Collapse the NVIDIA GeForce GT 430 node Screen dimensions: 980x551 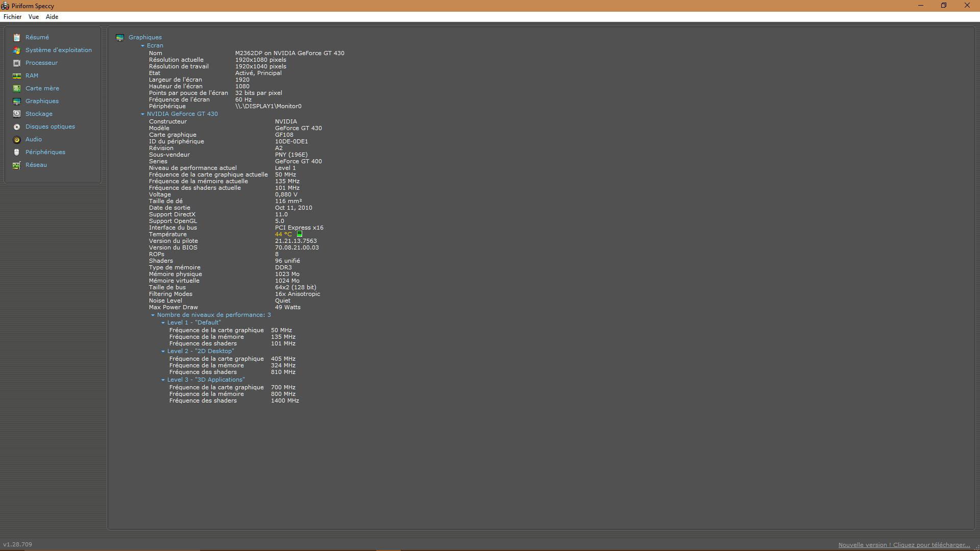click(143, 114)
